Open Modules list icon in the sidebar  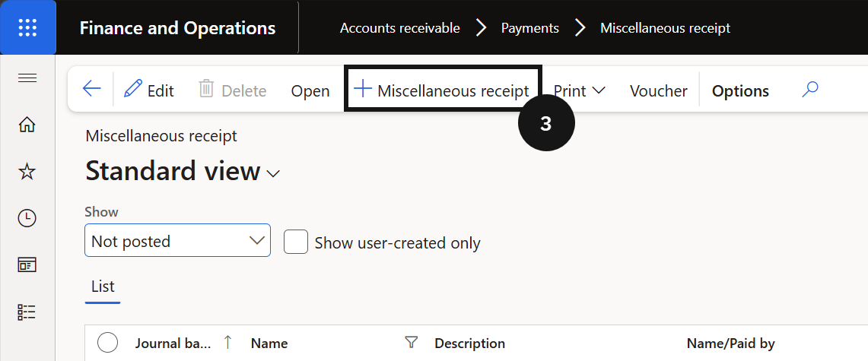(27, 312)
